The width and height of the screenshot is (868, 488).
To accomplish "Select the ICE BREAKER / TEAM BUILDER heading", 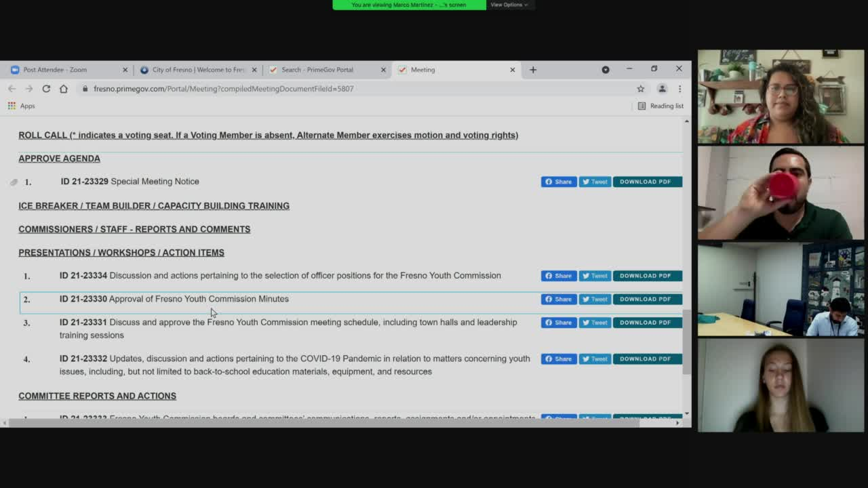I will [x=154, y=206].
